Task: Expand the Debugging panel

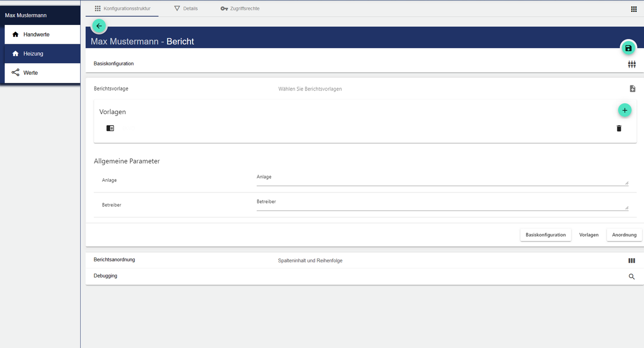Action: (311, 276)
